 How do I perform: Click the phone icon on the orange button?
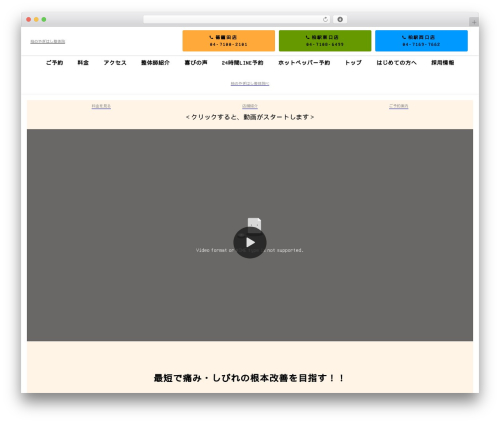click(211, 37)
